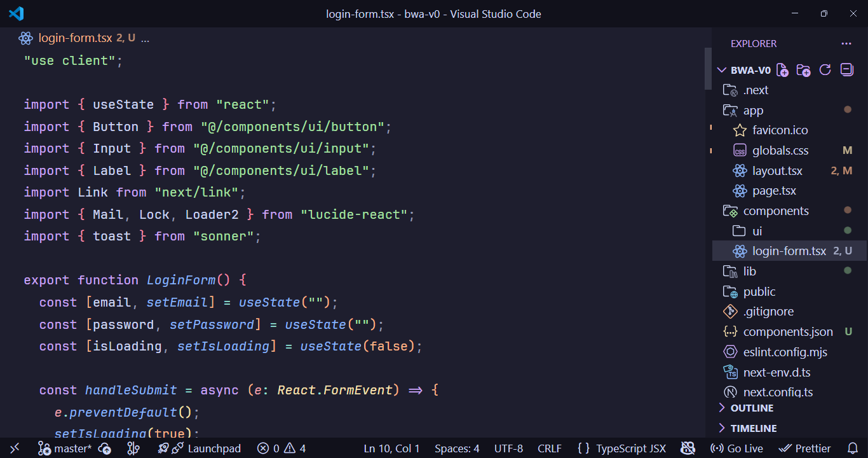Toggle Go Live server
Viewport: 868px width, 458px height.
(x=736, y=448)
